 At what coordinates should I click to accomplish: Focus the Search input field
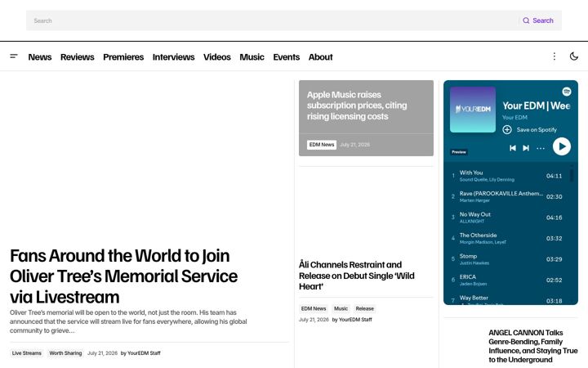274,20
